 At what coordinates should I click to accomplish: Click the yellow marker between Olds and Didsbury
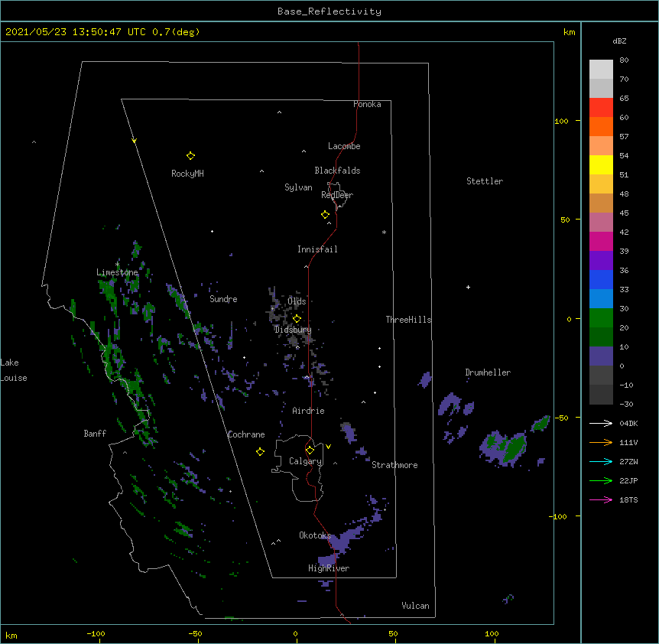coord(297,319)
